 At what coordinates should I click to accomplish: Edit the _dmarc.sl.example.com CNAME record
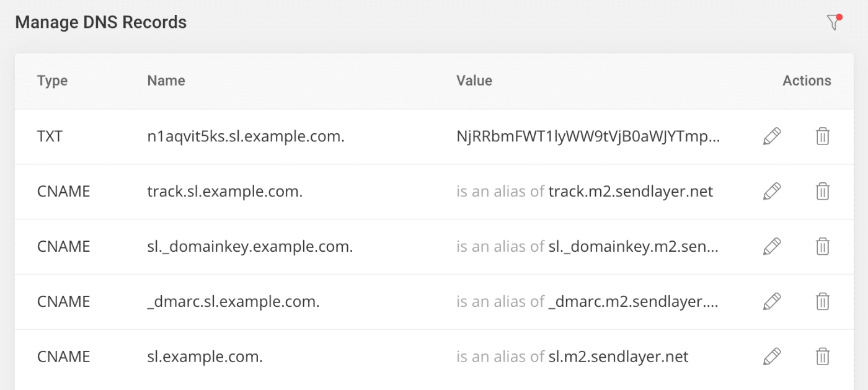click(x=771, y=301)
